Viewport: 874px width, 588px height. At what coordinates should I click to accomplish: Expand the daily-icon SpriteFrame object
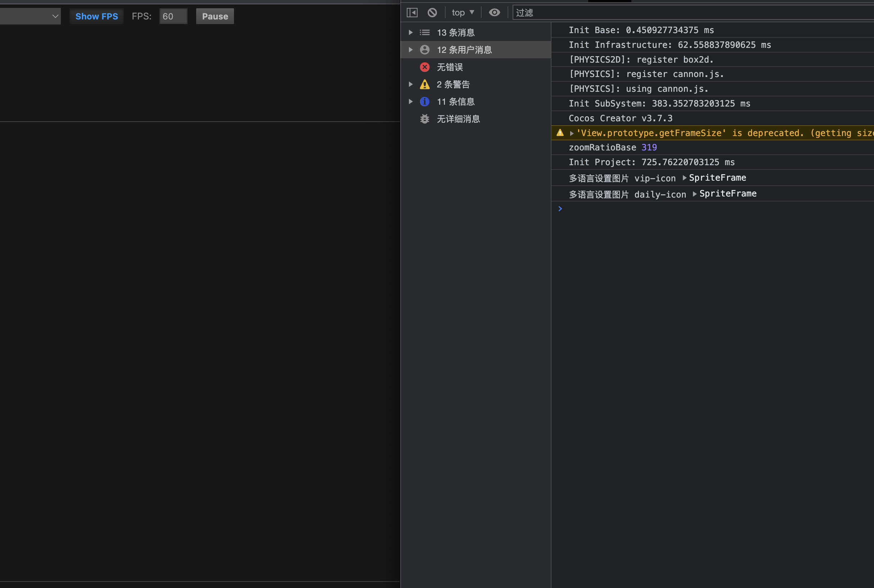pyautogui.click(x=695, y=194)
